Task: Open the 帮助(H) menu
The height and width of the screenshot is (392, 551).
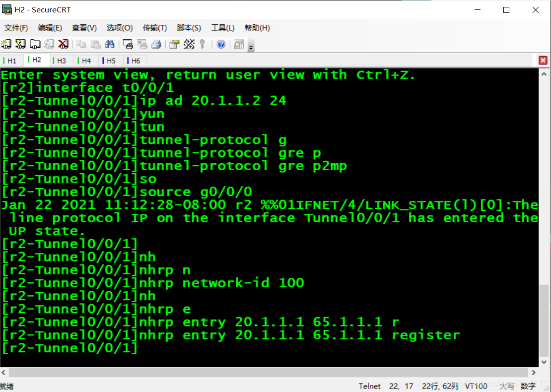Action: tap(257, 28)
